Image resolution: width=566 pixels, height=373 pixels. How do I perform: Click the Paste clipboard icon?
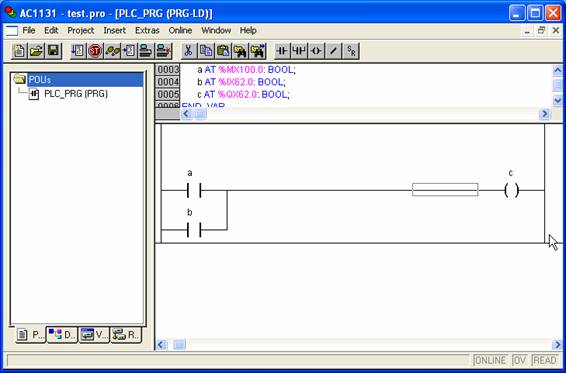223,51
